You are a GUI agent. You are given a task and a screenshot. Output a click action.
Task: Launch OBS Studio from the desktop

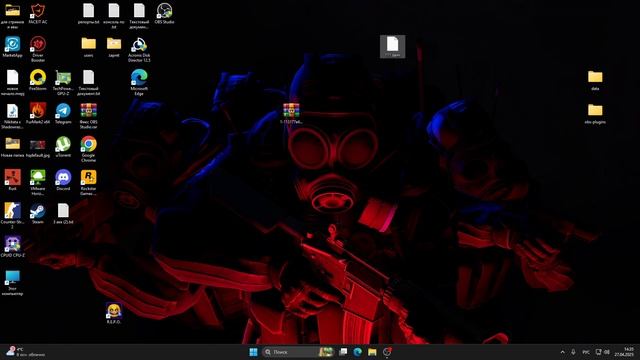pyautogui.click(x=164, y=13)
